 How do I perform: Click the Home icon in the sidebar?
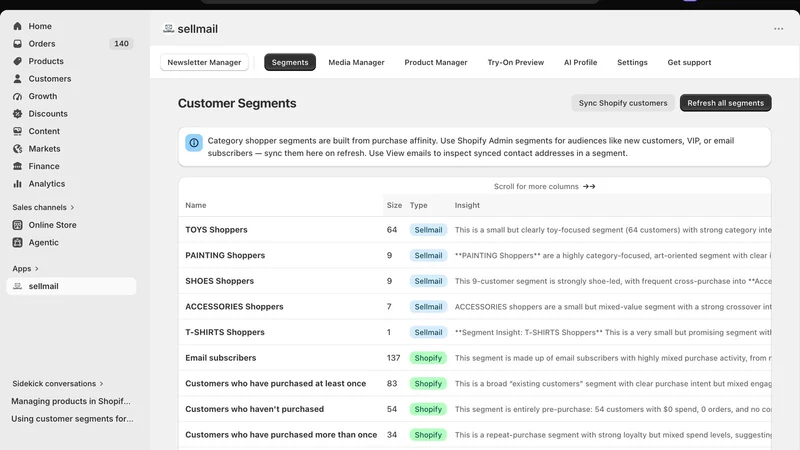pyautogui.click(x=17, y=26)
